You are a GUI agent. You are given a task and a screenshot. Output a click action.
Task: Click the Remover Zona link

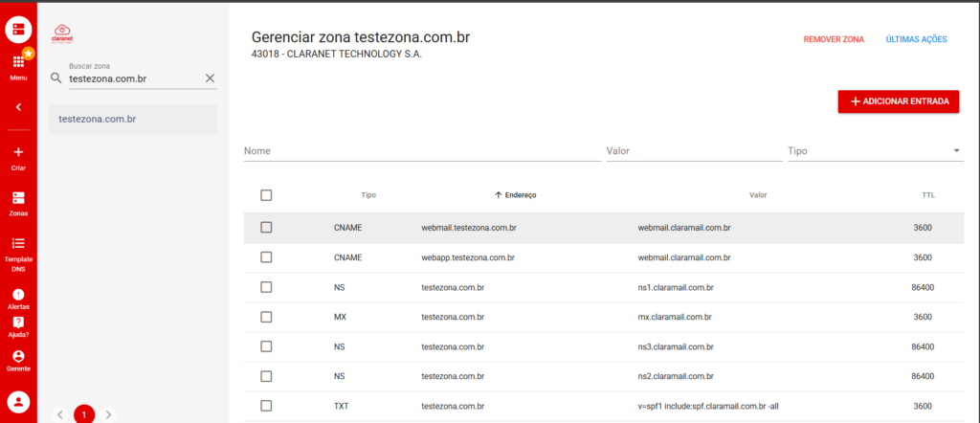point(834,40)
